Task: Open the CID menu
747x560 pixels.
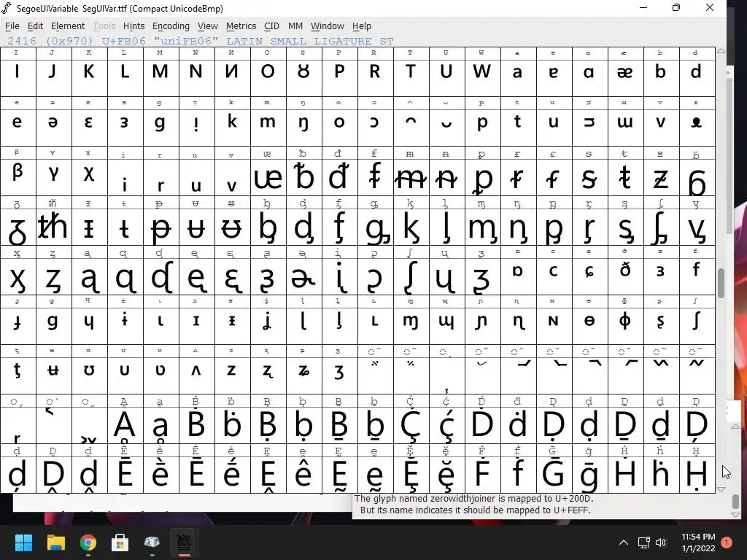Action: [271, 26]
